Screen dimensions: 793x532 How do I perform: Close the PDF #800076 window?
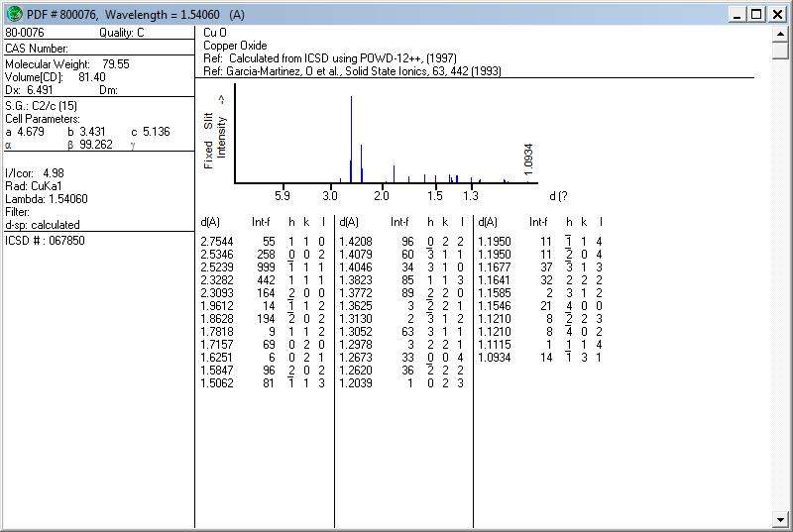click(x=777, y=14)
